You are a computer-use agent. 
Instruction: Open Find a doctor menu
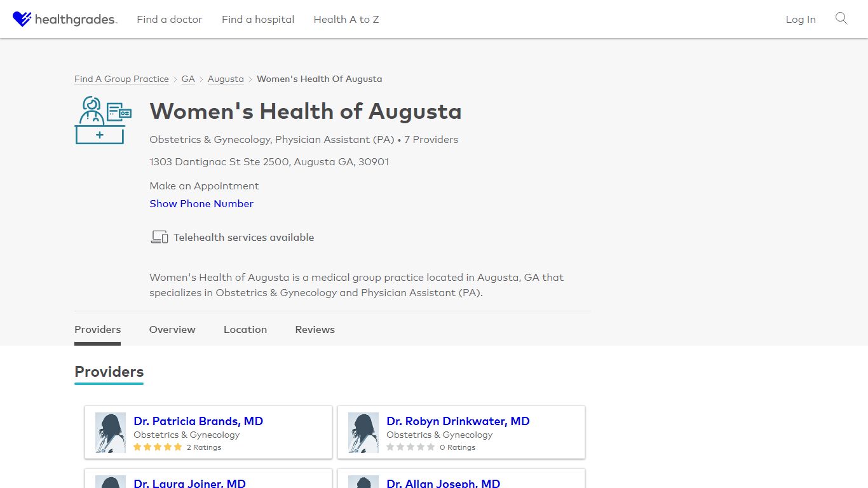pyautogui.click(x=170, y=20)
